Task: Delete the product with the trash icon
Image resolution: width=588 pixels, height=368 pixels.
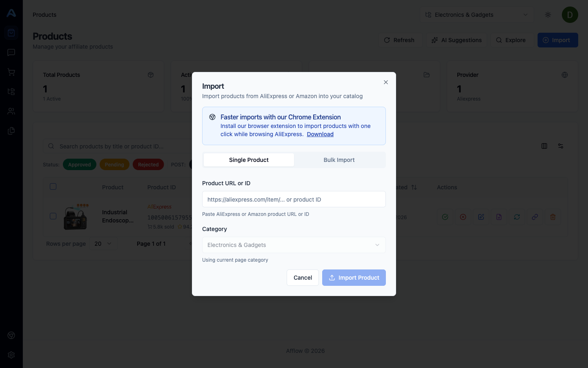Action: tap(553, 217)
